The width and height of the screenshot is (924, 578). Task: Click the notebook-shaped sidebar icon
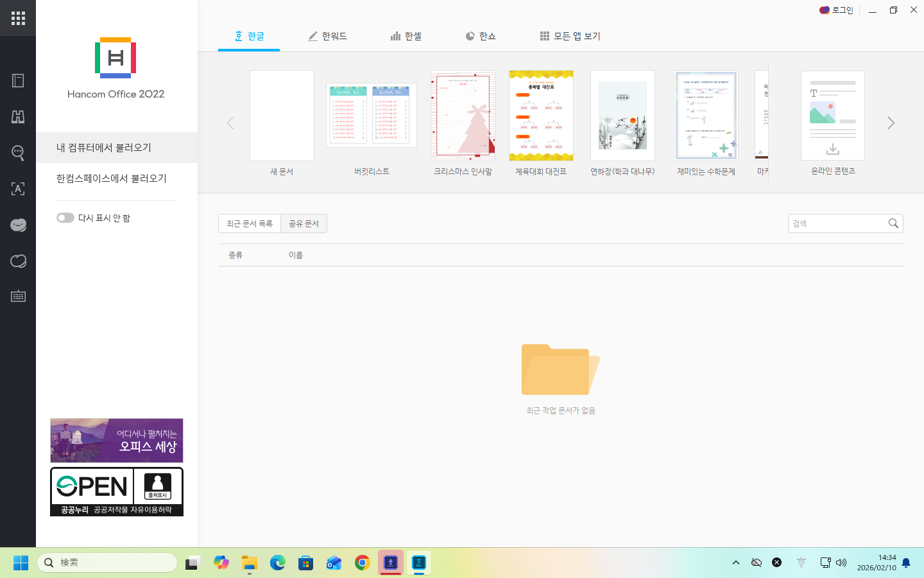coord(18,80)
